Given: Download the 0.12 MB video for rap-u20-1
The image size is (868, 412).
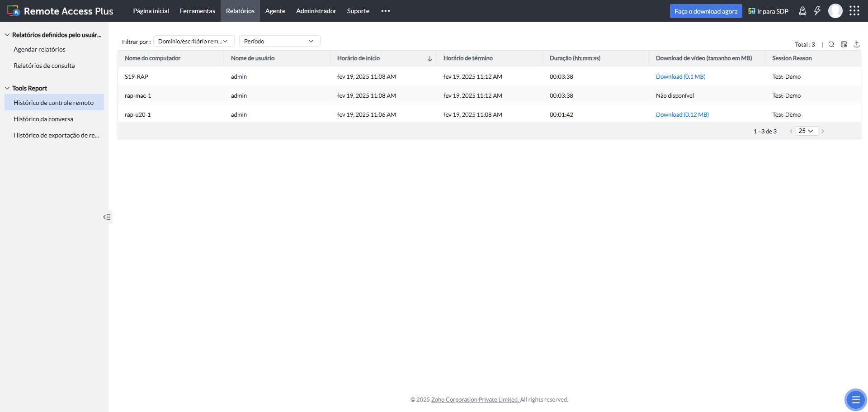Looking at the screenshot, I should tap(682, 115).
